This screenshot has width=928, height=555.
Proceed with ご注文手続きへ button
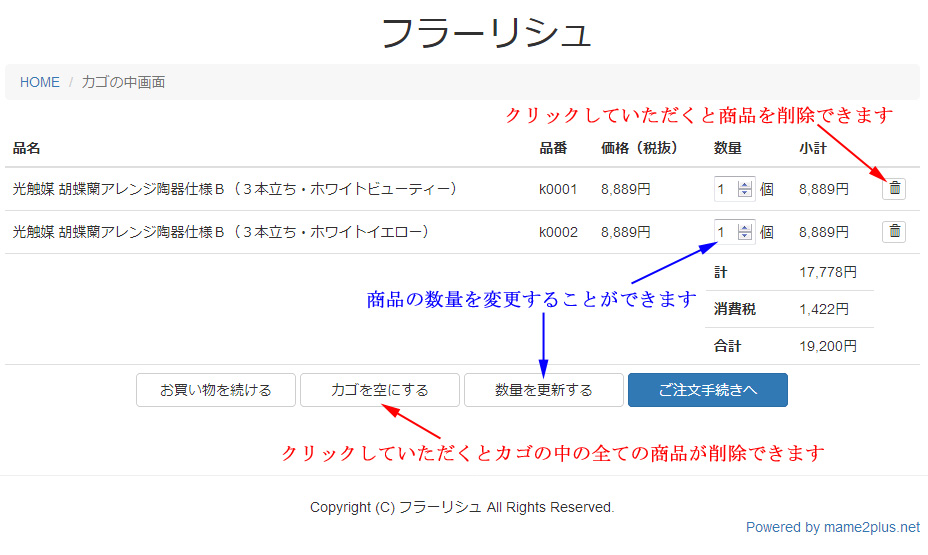[707, 390]
